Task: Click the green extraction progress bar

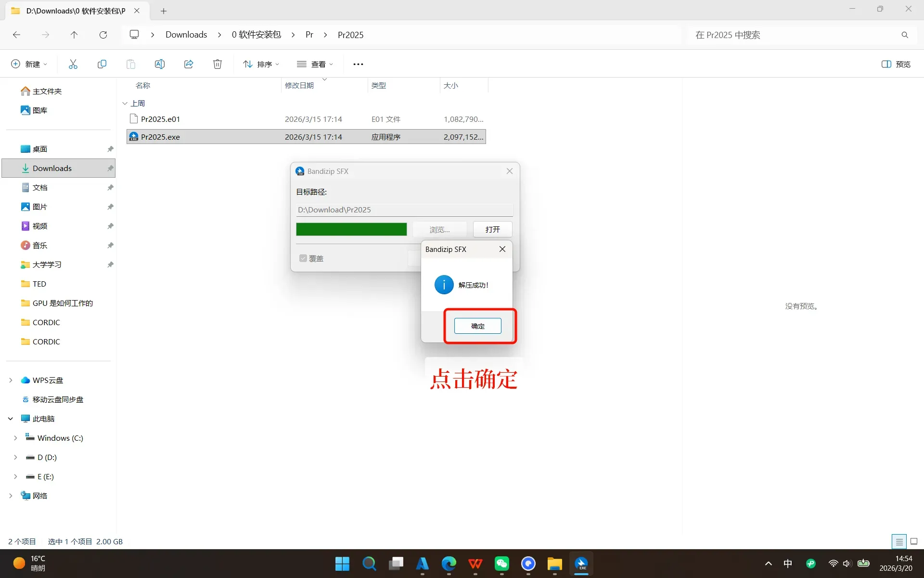Action: (351, 229)
